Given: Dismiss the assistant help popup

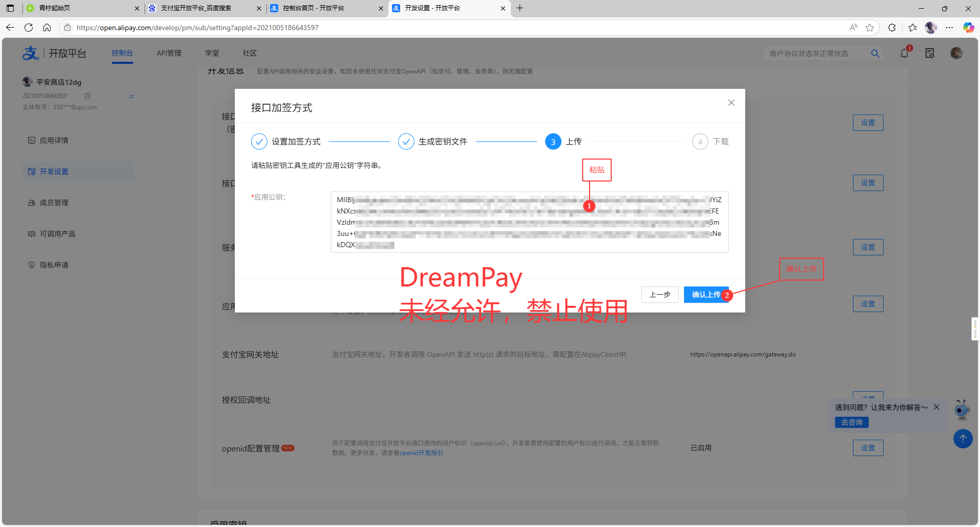Looking at the screenshot, I should pyautogui.click(x=937, y=407).
